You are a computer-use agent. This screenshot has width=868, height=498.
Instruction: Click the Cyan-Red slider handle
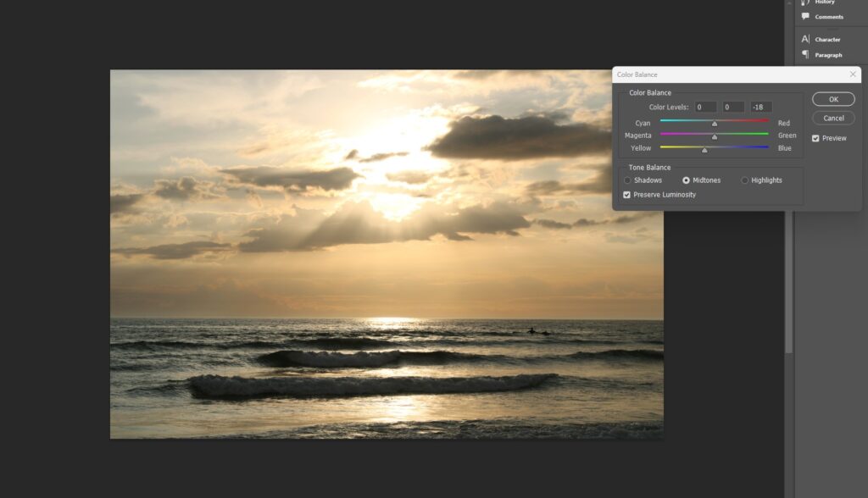click(714, 124)
